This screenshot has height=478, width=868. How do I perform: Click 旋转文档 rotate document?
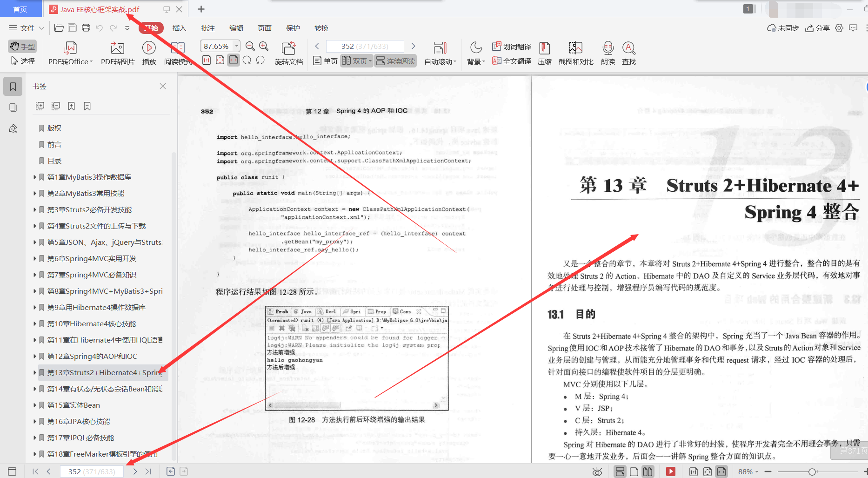288,53
